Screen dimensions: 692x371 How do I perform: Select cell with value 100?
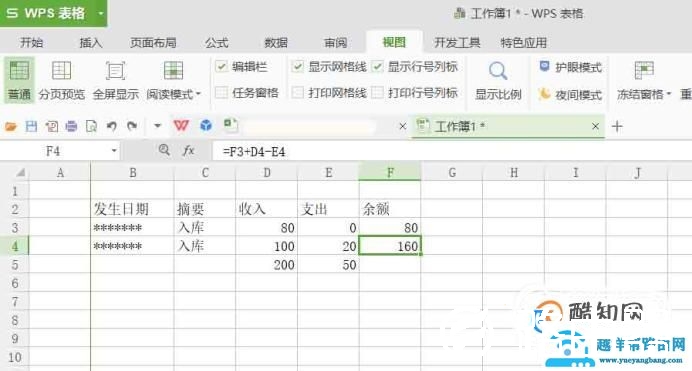pos(267,246)
